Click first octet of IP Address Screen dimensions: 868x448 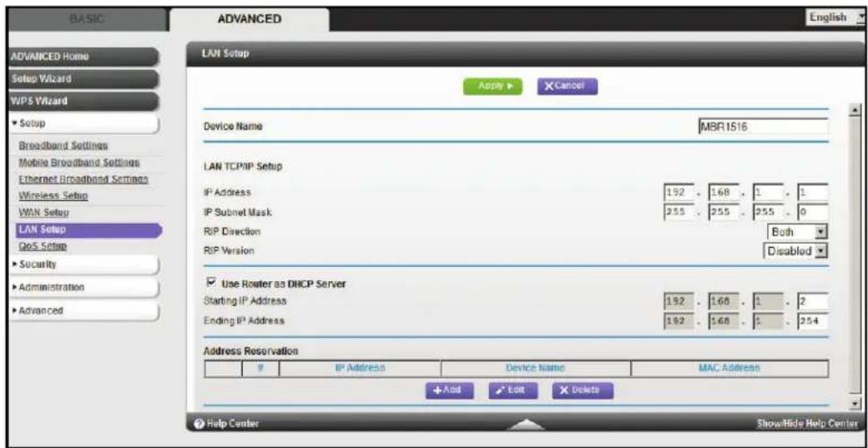(677, 193)
